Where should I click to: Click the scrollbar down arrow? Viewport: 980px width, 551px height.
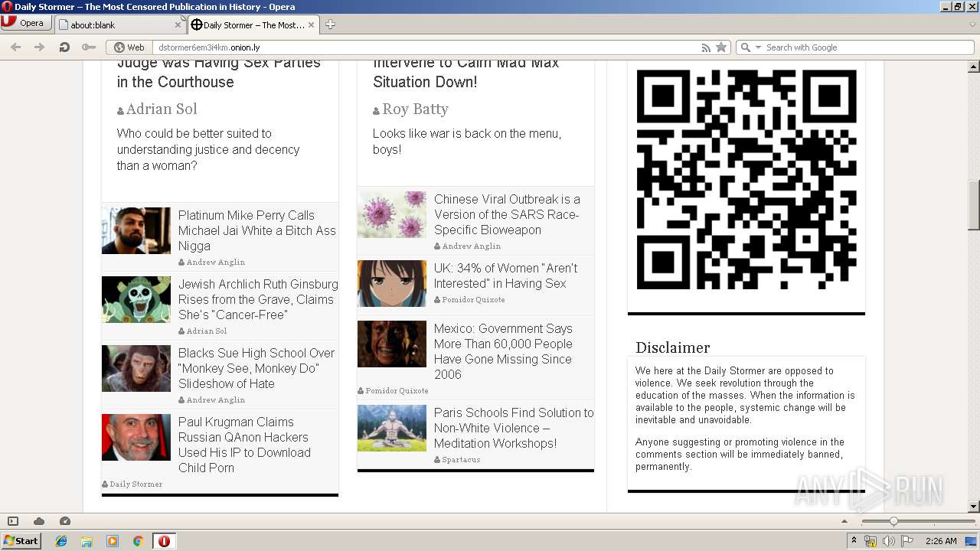974,507
